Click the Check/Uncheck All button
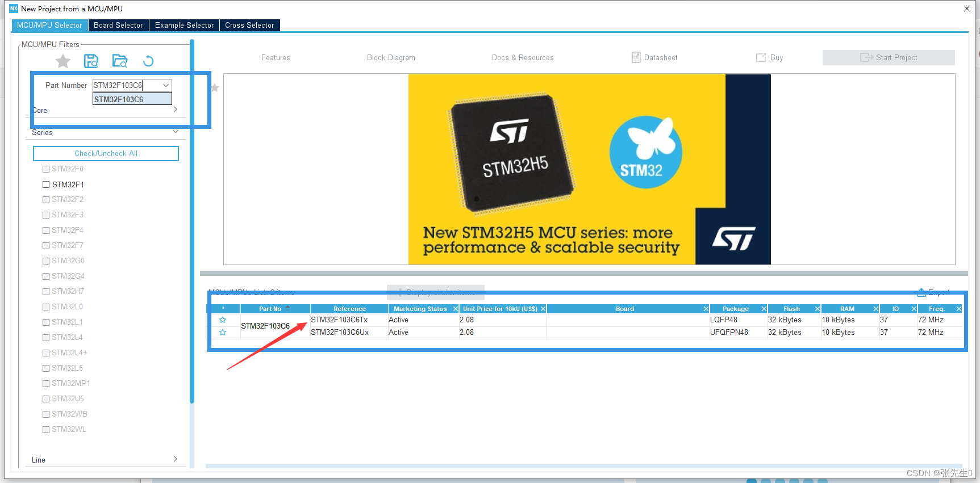 point(106,153)
